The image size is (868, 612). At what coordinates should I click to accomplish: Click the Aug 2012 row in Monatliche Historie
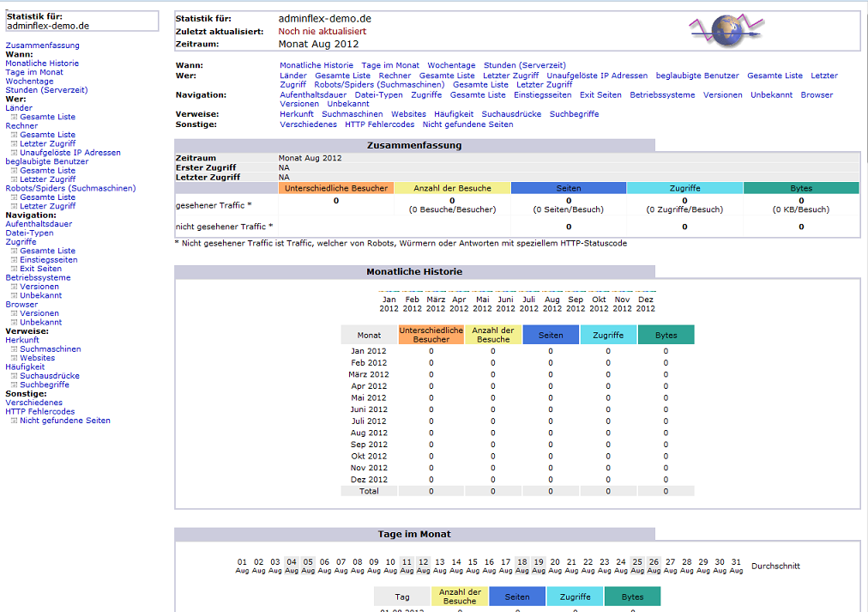pyautogui.click(x=517, y=433)
